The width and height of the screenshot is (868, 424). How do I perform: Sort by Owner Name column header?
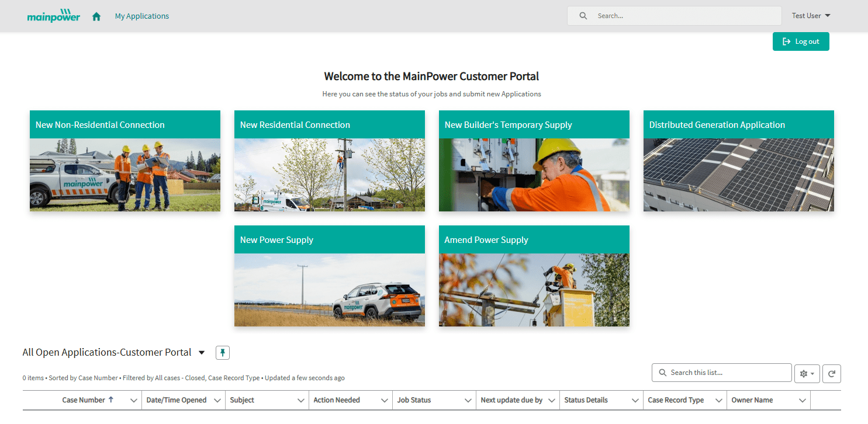752,400
